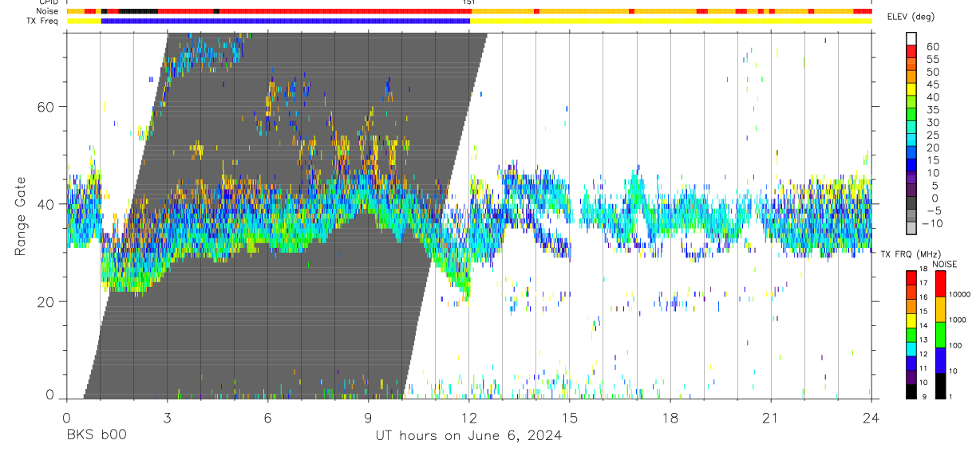Click the black bottom segment of TX FRQ colorbar
The height and width of the screenshot is (452, 980).
[x=911, y=391]
